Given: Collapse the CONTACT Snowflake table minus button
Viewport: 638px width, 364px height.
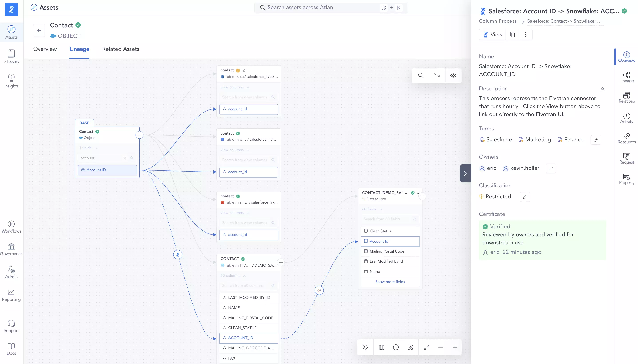Looking at the screenshot, I should tap(281, 262).
